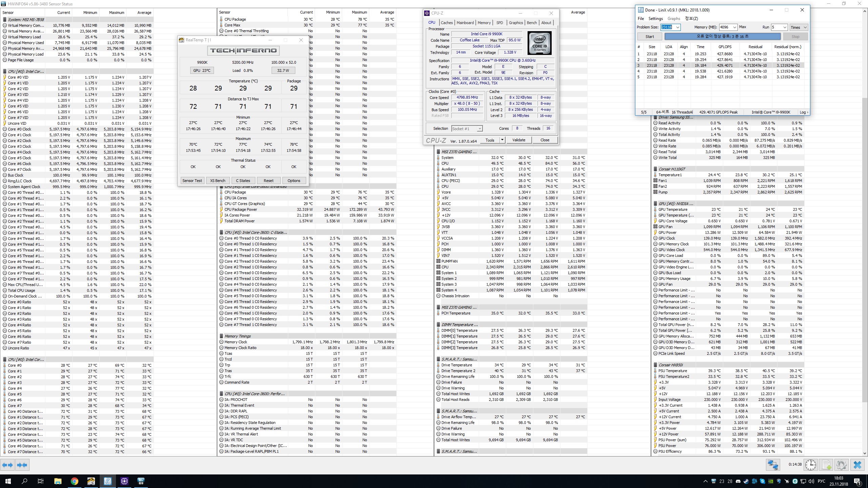This screenshot has height=488, width=868.
Task: Open the Socket #1 selection dropdown
Action: point(479,129)
